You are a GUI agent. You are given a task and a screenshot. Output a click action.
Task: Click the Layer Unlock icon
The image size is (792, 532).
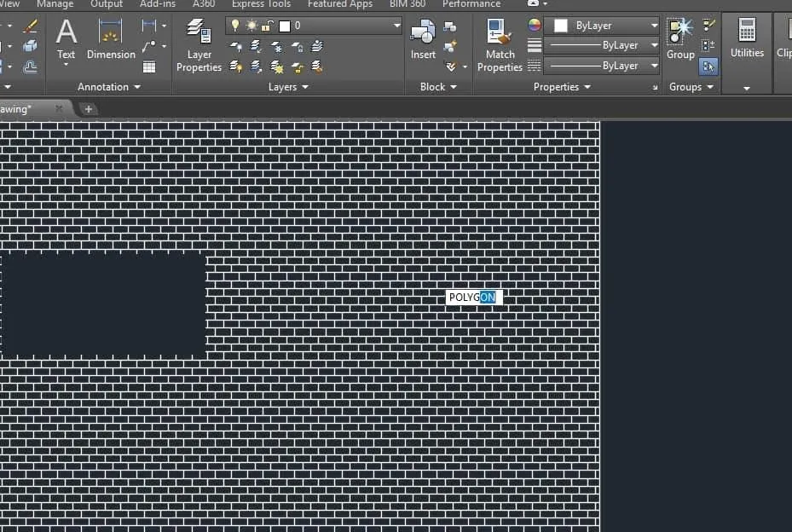[x=298, y=67]
